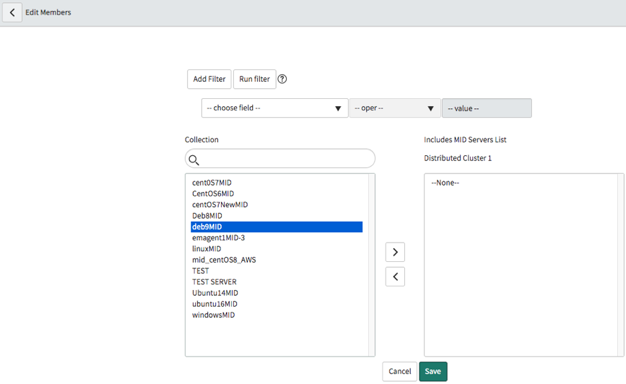Select mid_centOS8_AWS in the collection
626x384 pixels.
[x=277, y=260]
